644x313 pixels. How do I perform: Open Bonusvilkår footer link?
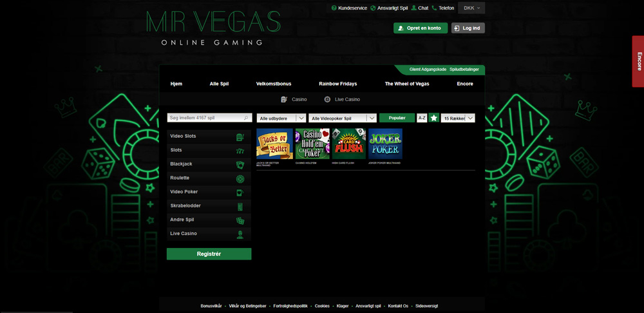(211, 306)
